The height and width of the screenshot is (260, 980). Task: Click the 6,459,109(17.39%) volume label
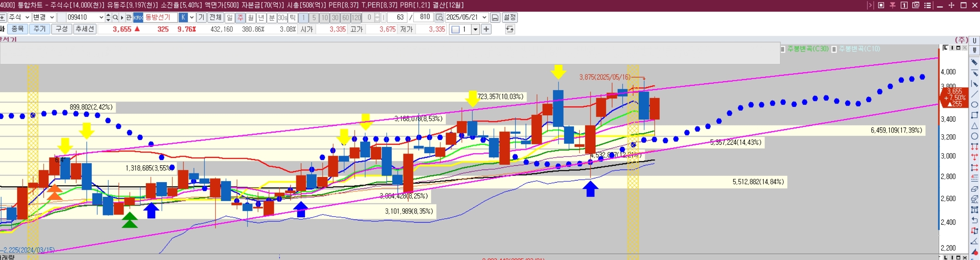(896, 130)
